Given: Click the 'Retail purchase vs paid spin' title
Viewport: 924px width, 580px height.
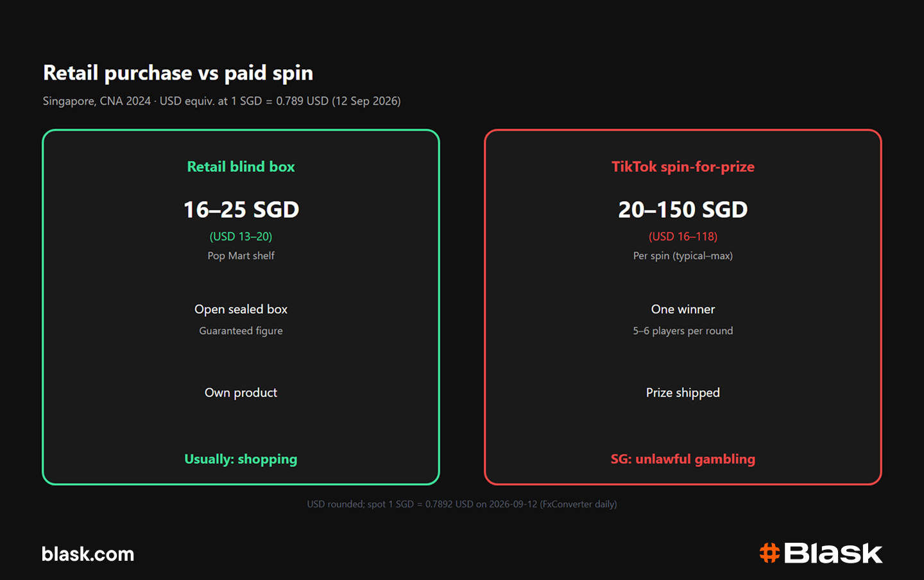Looking at the screenshot, I should 178,73.
